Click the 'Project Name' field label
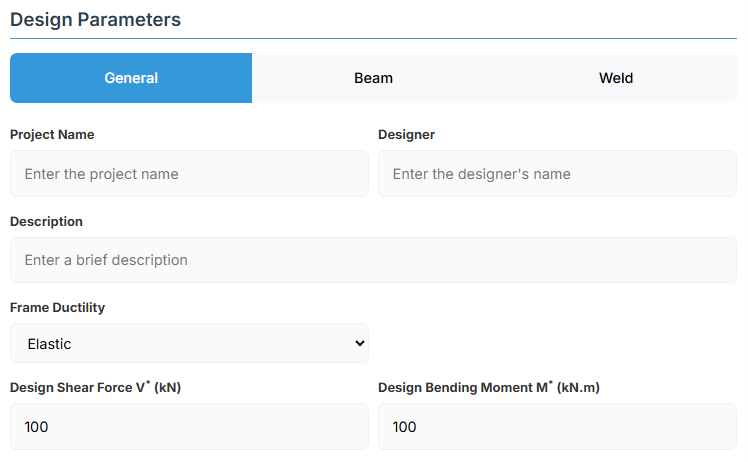Screen dimensions: 748x462 [x=52, y=135]
